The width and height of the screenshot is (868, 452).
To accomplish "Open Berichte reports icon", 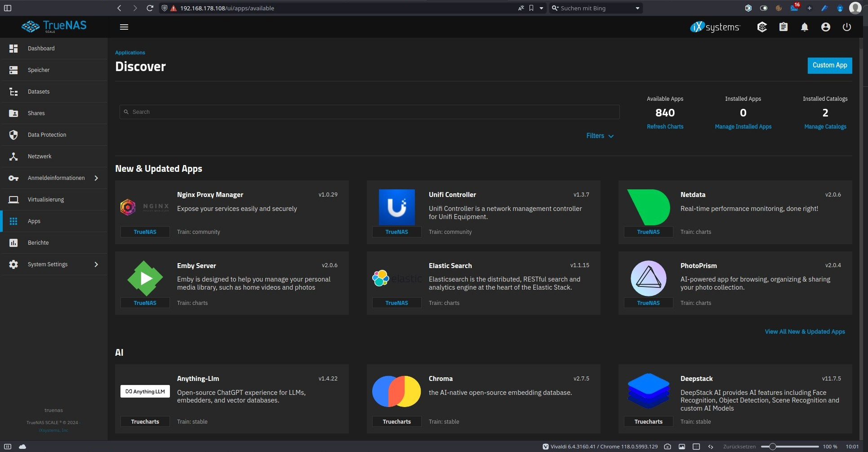I will point(13,243).
